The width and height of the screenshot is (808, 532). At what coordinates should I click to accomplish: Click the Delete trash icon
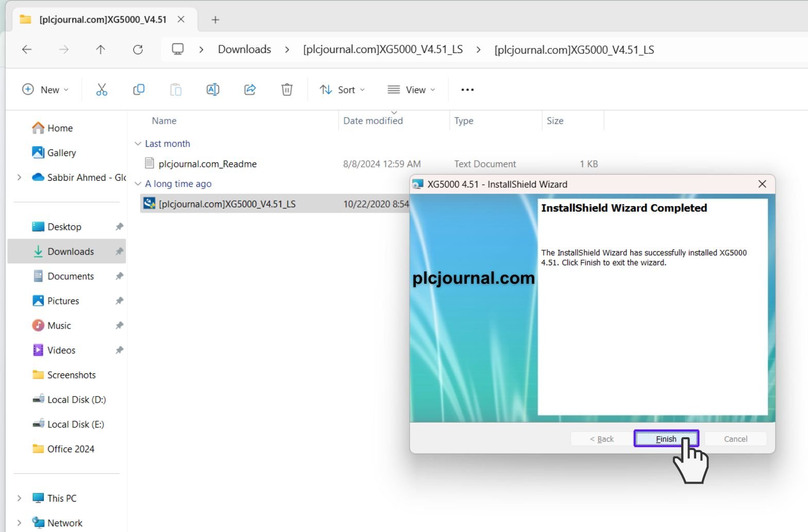(287, 90)
